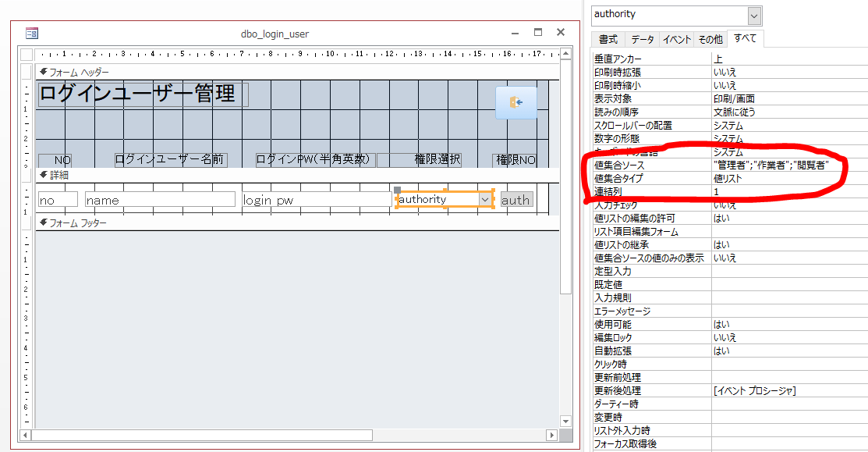
Task: Click the 値集合タイプ property value
Action: [789, 178]
